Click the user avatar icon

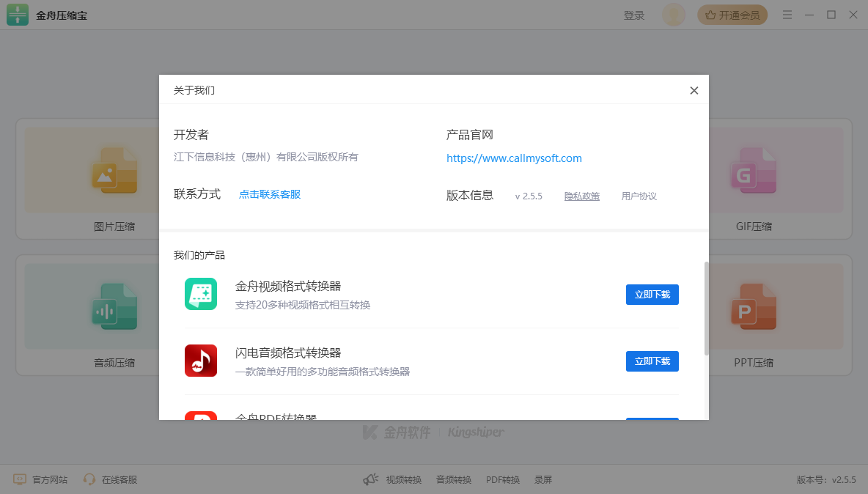pos(673,15)
